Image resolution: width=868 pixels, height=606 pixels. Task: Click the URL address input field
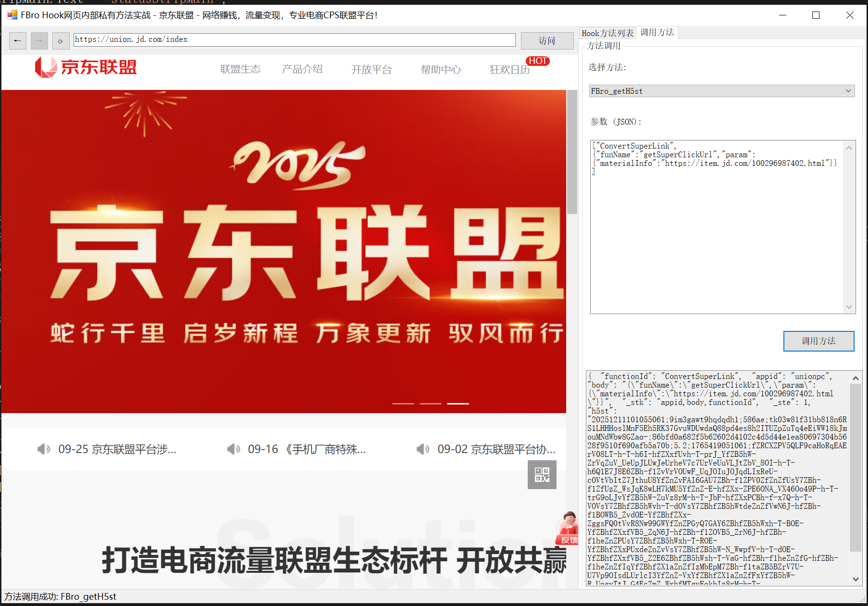point(294,40)
